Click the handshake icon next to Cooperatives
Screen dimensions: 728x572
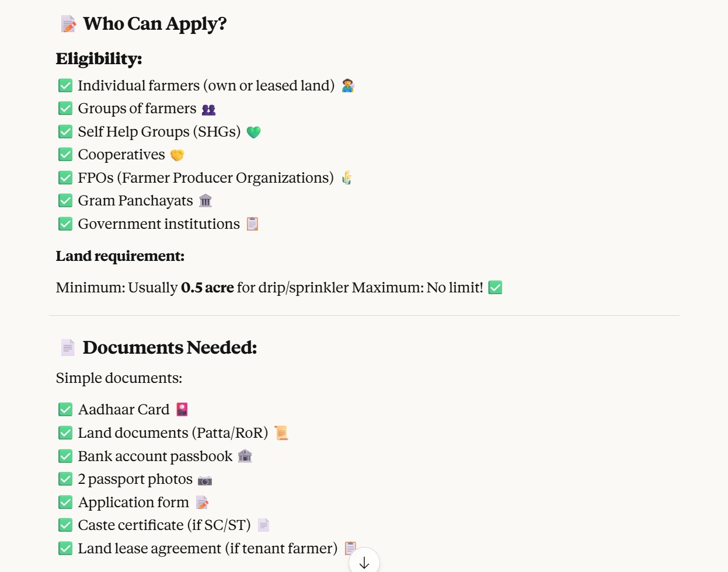(x=177, y=155)
